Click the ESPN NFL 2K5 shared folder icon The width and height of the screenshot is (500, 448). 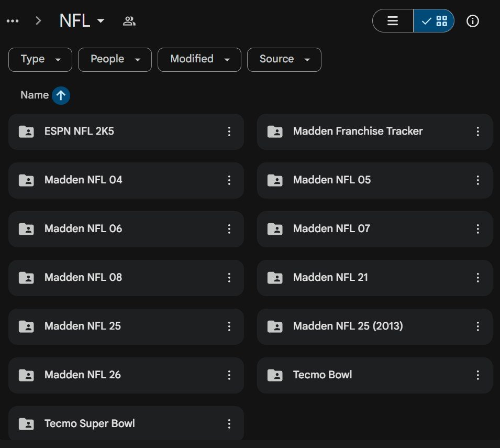pos(26,132)
